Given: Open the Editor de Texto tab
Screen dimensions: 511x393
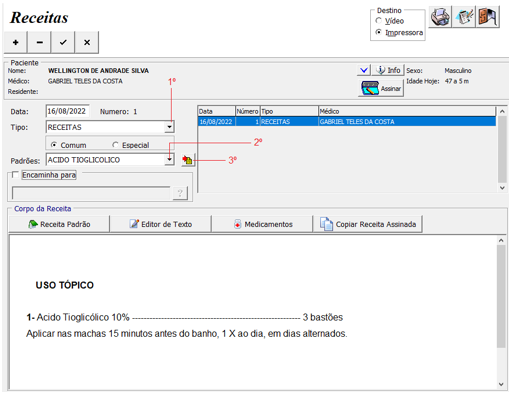Looking at the screenshot, I should 161,224.
